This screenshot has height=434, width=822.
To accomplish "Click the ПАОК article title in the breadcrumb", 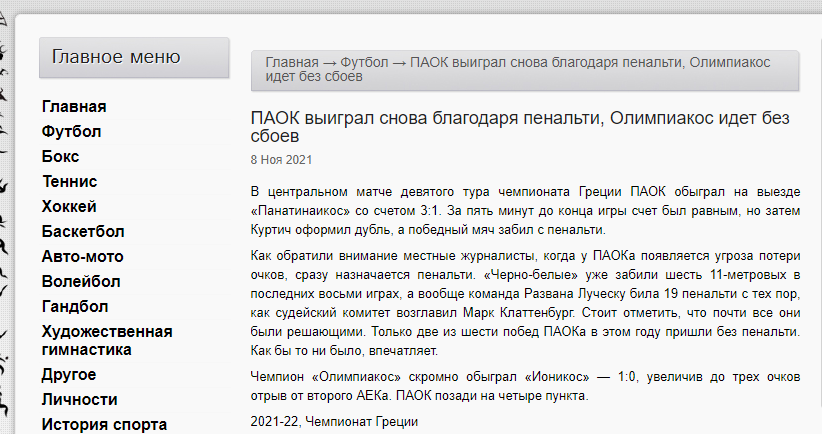I will (x=590, y=62).
